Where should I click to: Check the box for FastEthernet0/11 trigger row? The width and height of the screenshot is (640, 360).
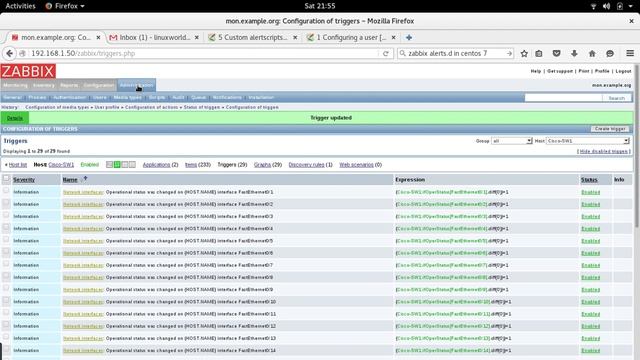[6, 313]
